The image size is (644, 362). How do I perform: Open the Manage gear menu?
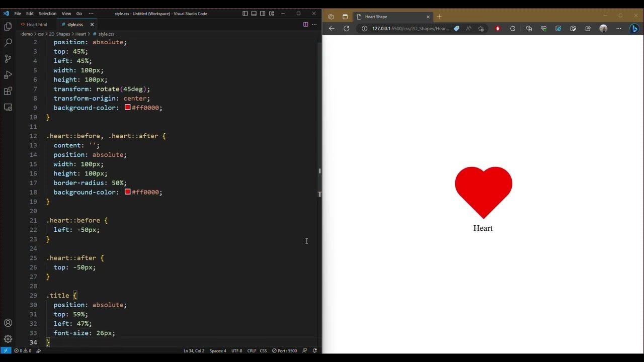click(8, 339)
